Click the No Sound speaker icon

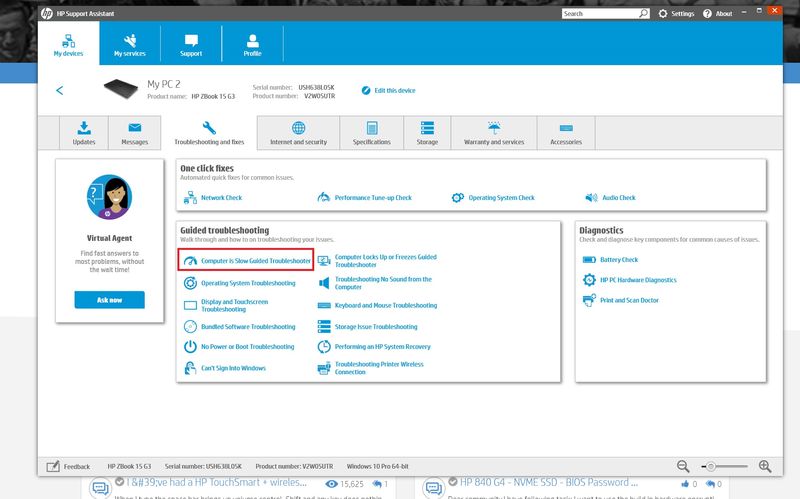click(324, 283)
